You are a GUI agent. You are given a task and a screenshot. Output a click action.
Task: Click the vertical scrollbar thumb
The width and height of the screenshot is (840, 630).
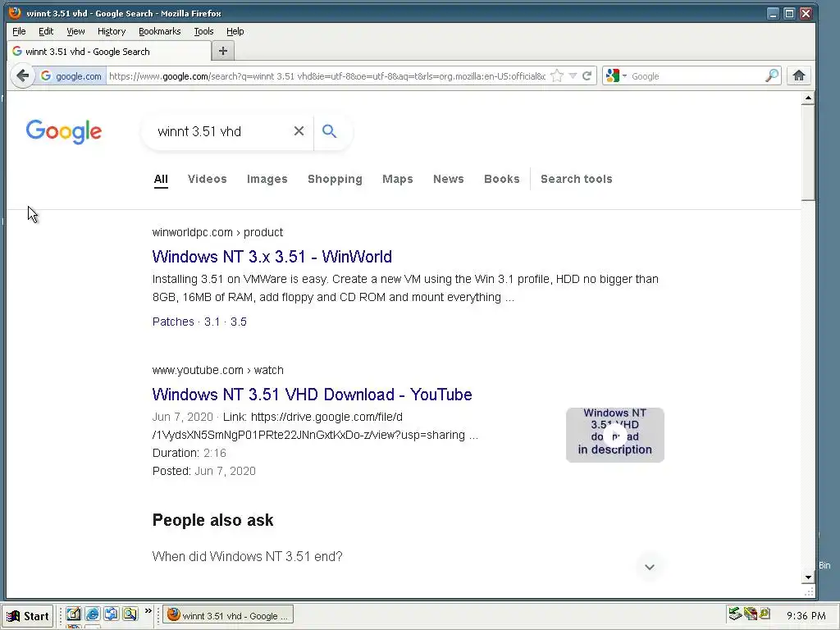808,153
